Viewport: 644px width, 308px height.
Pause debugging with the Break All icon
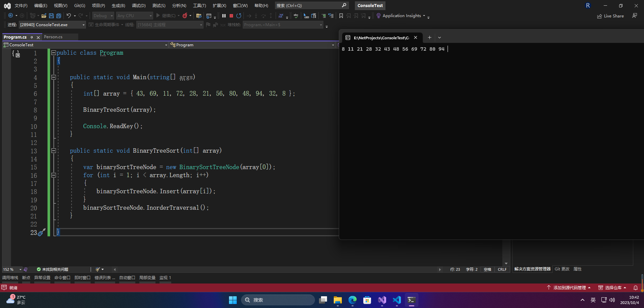click(224, 15)
